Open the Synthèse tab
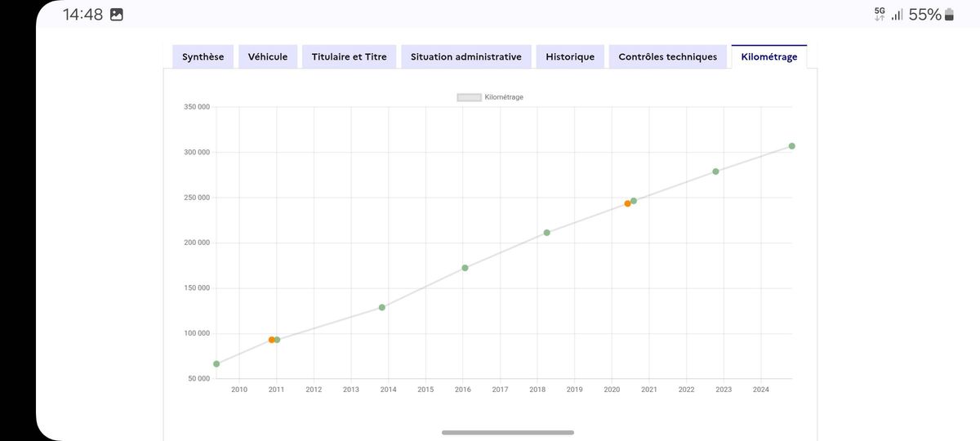 pyautogui.click(x=203, y=57)
